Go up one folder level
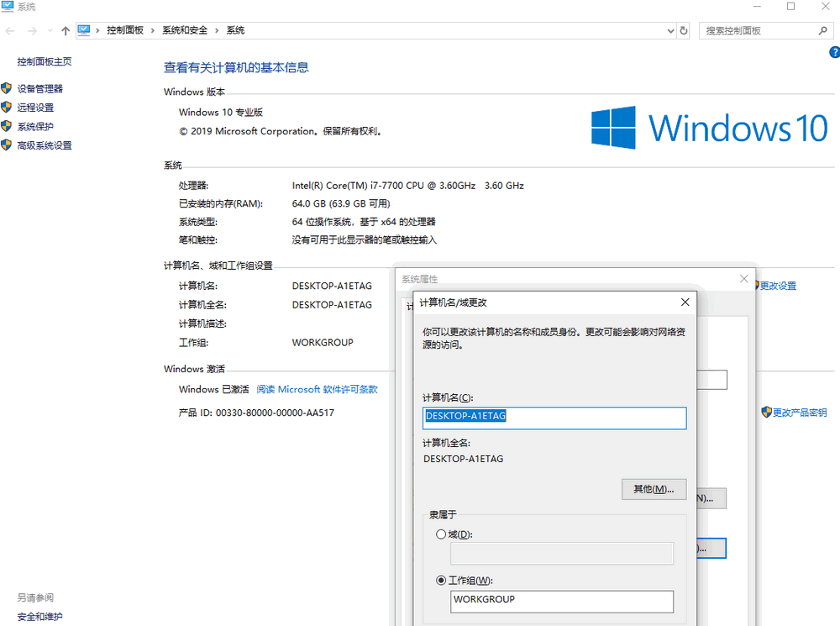The height and width of the screenshot is (626, 840). pyautogui.click(x=66, y=30)
